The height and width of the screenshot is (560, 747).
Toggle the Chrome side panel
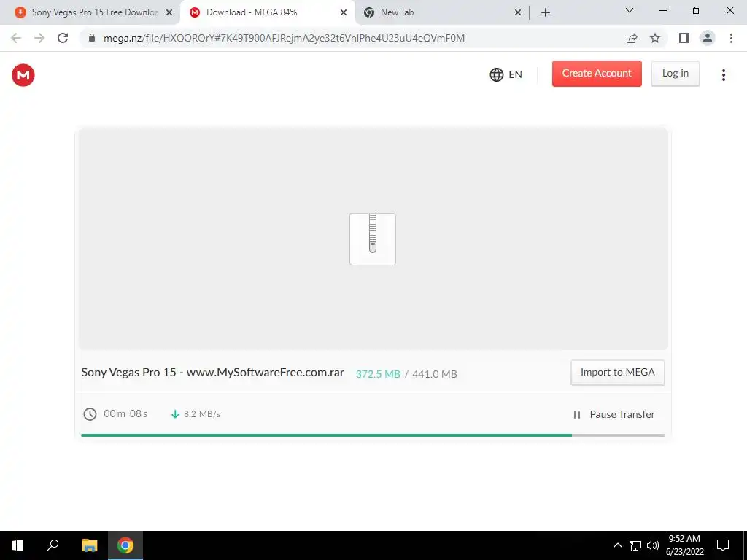684,38
